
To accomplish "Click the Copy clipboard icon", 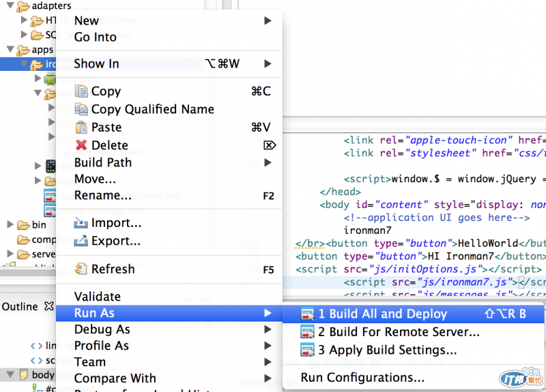I will 81,91.
